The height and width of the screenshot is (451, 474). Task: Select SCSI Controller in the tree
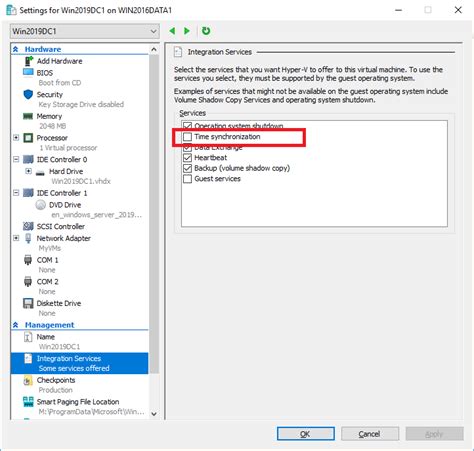tap(61, 226)
